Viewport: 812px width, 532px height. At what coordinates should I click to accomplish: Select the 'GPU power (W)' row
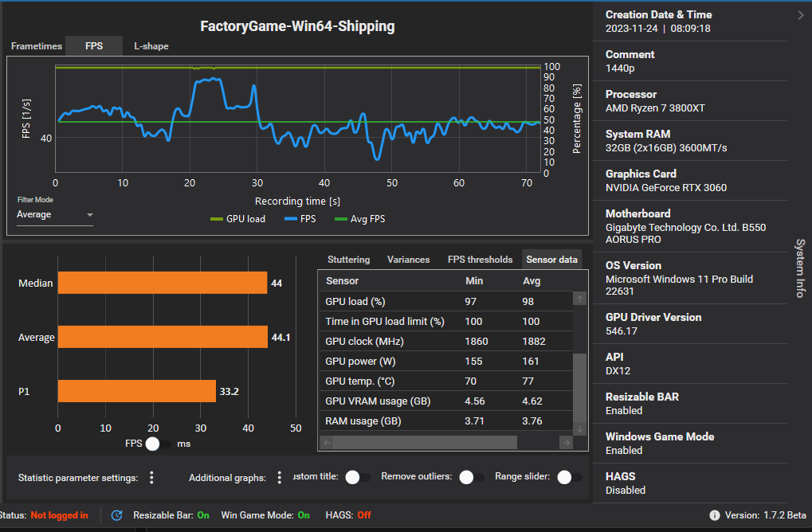click(445, 362)
